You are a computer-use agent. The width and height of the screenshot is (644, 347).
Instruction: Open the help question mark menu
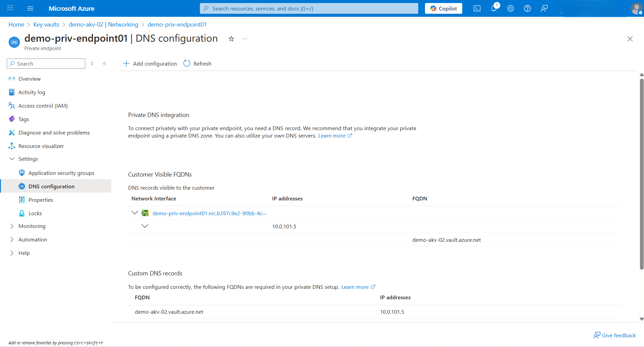pos(527,8)
